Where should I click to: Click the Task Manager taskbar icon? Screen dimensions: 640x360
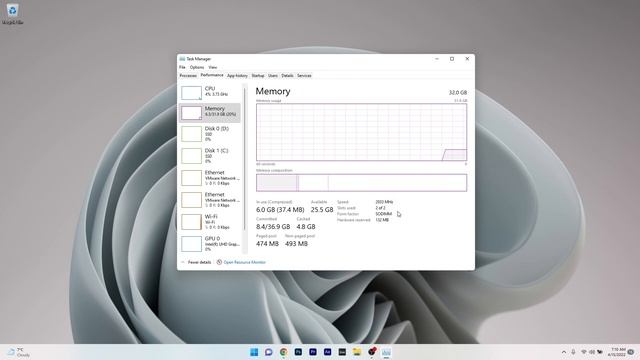click(x=386, y=352)
